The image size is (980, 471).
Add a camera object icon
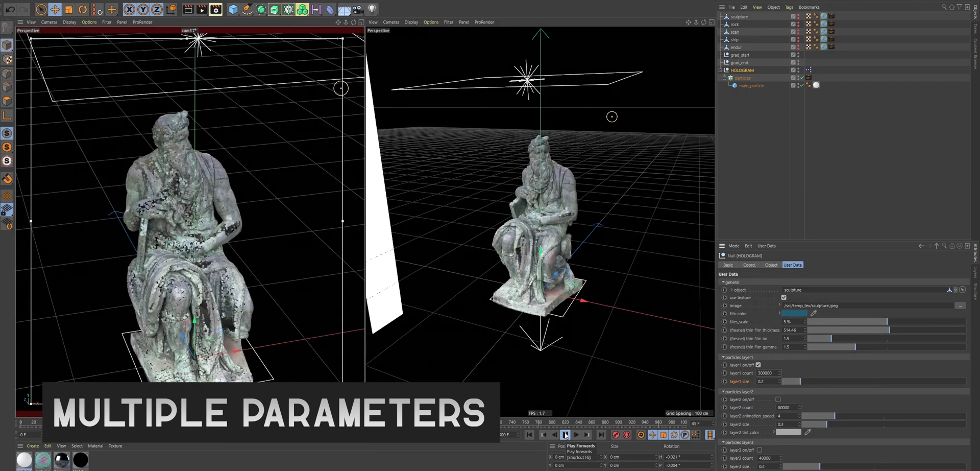(358, 9)
